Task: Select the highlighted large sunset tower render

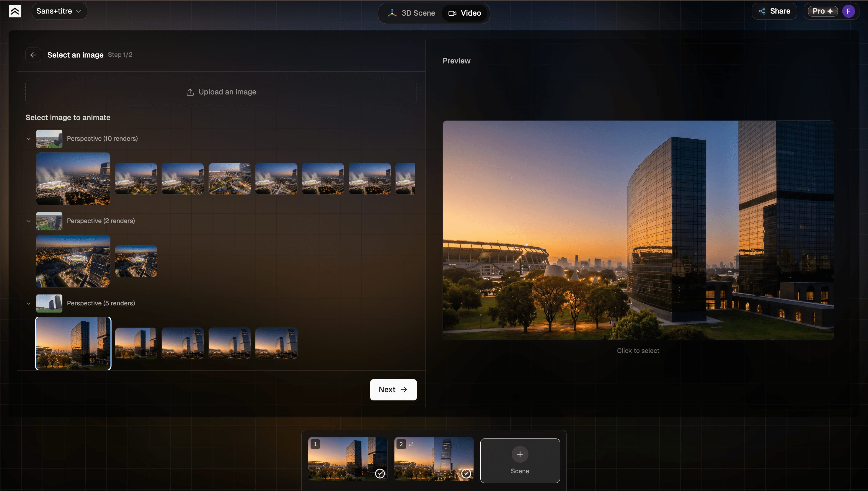Action: pos(73,343)
